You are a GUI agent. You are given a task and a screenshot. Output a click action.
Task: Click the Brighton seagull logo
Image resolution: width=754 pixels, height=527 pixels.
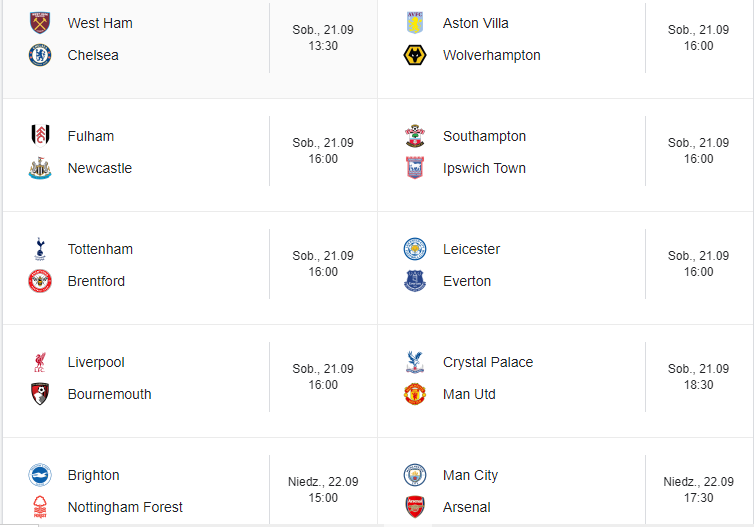(40, 475)
